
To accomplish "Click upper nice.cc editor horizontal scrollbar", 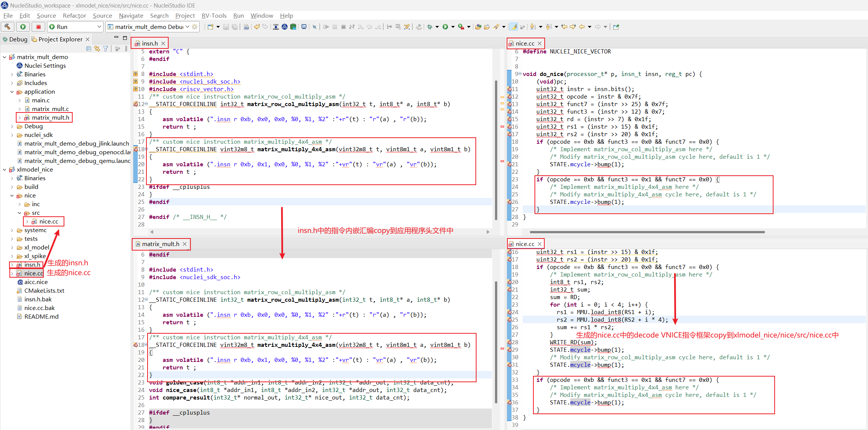I will 647,232.
